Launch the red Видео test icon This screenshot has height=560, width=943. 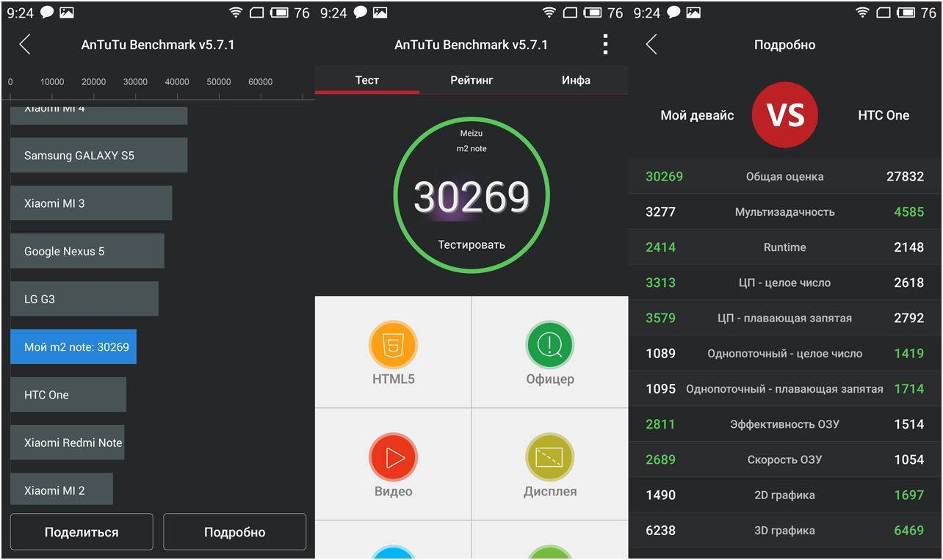pyautogui.click(x=393, y=457)
